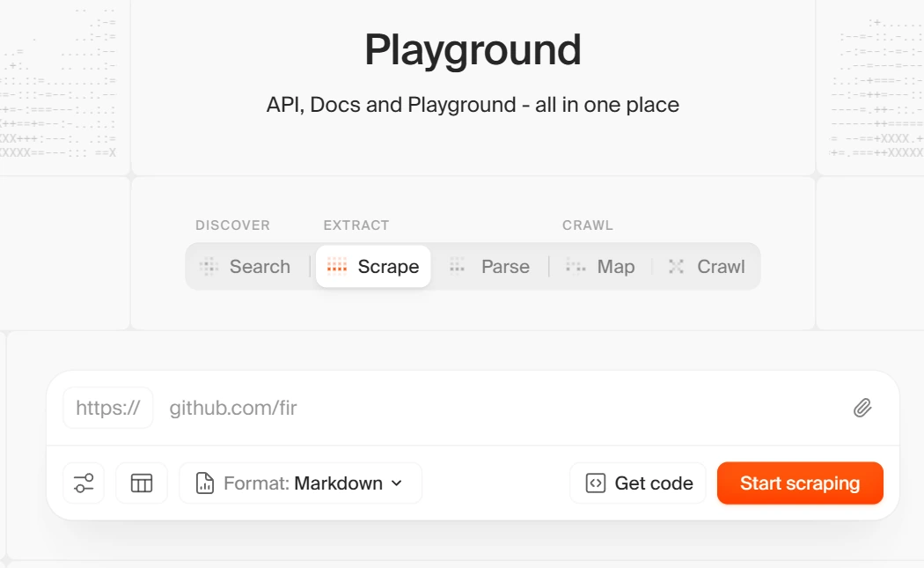Click the EXTRACT section label

pos(356,225)
